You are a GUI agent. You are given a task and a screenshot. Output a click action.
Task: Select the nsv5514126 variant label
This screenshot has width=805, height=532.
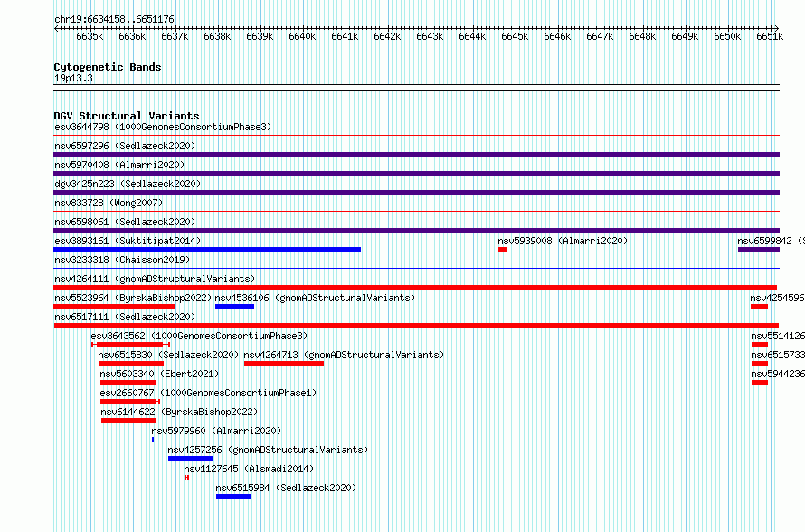778,336
